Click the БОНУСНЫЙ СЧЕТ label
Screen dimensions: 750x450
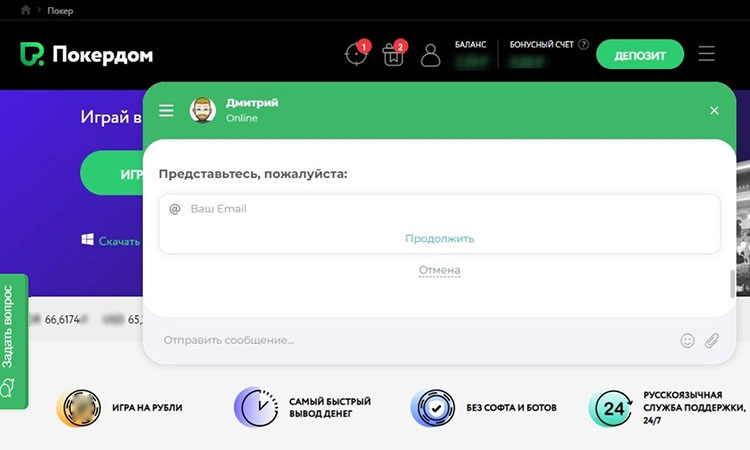click(x=541, y=44)
